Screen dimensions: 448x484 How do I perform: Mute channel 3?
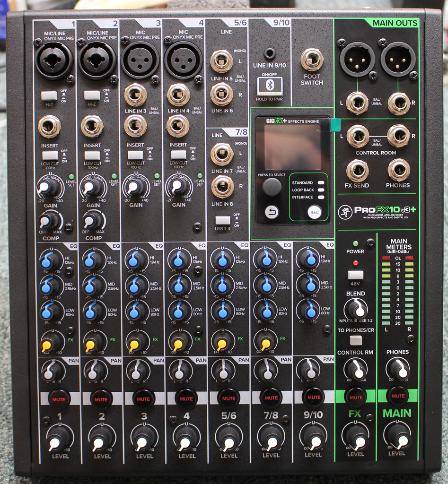point(143,399)
